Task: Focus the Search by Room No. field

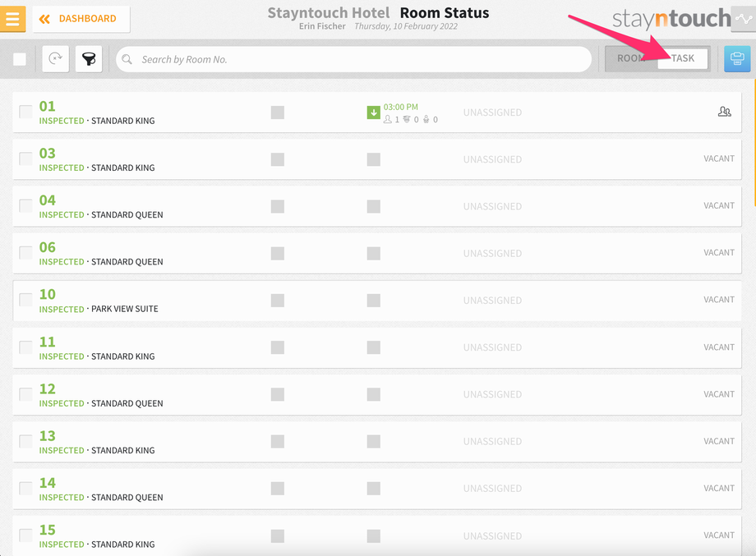Action: tap(354, 59)
